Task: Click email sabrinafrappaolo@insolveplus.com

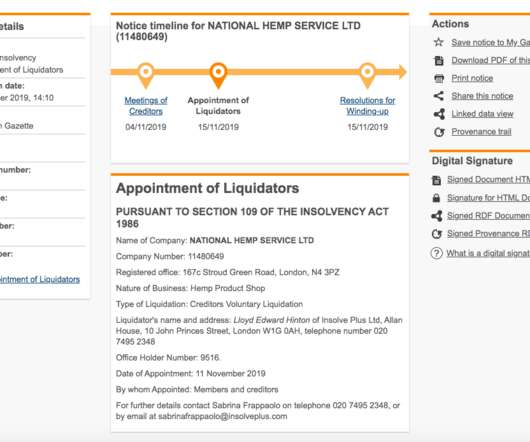Action: coord(223,416)
